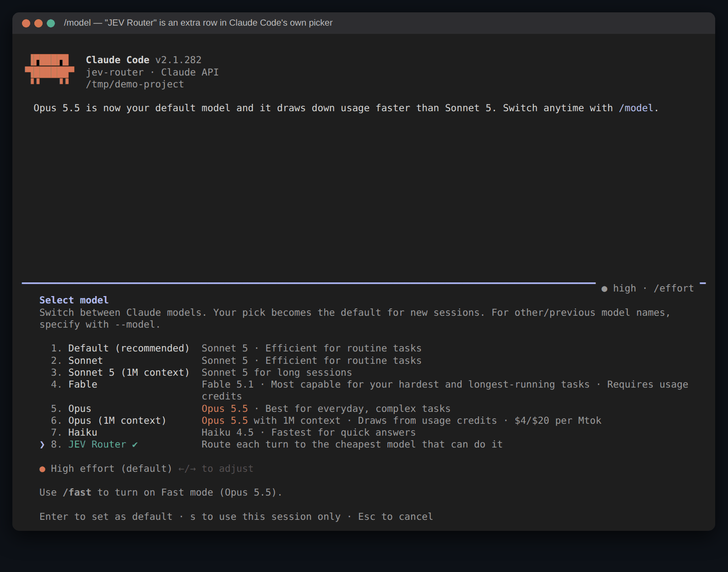Click "s to use this session only"
Image resolution: width=728 pixels, height=572 pixels.
coord(266,517)
